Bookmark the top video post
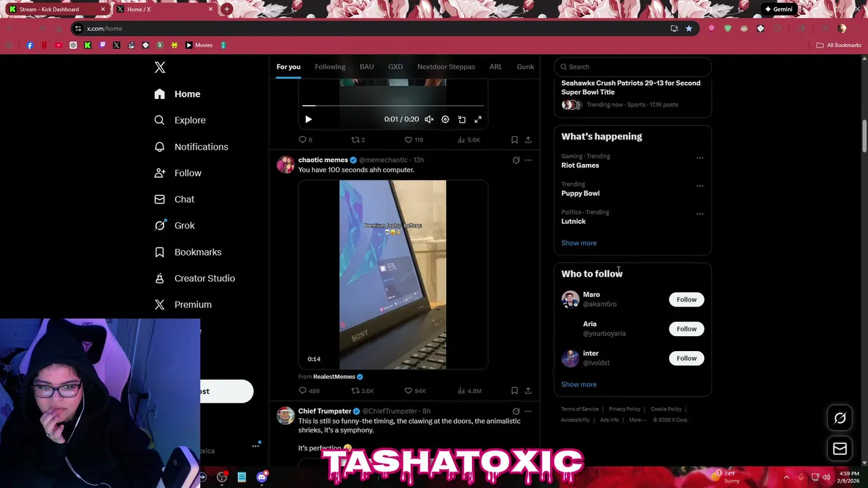868x488 pixels. pos(515,140)
